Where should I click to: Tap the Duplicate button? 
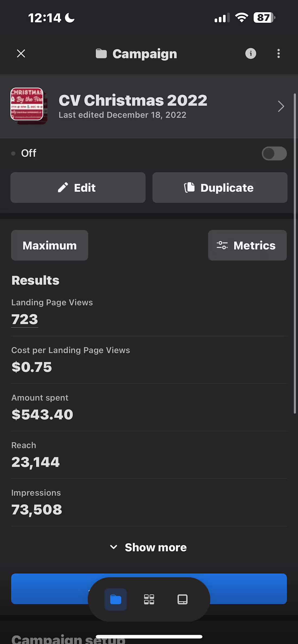click(x=220, y=188)
